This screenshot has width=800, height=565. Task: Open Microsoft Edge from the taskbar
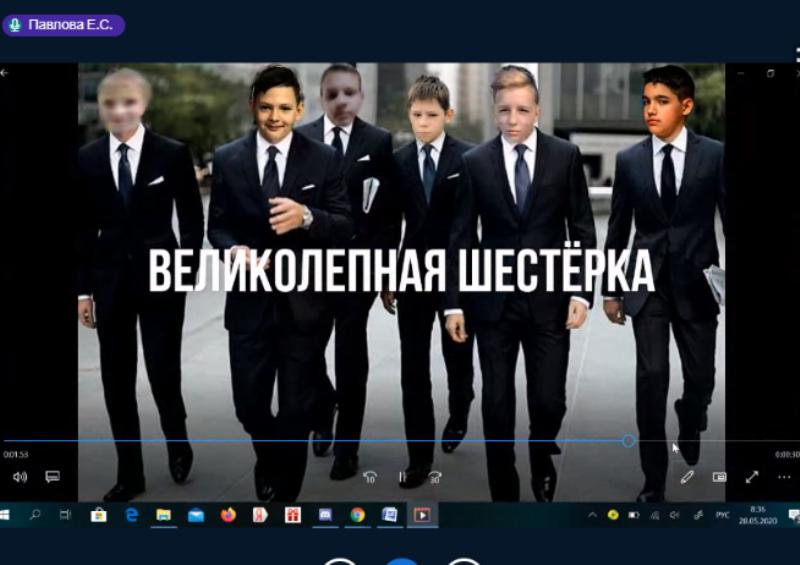coord(131,515)
